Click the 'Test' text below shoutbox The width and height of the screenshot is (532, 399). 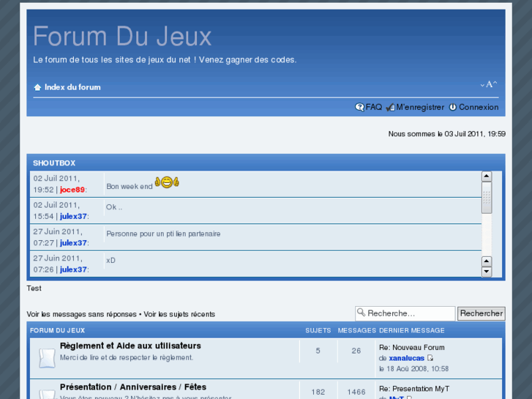coord(34,288)
